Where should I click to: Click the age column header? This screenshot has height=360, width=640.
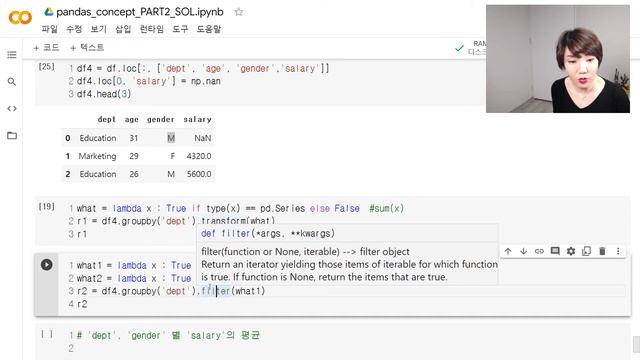click(131, 119)
